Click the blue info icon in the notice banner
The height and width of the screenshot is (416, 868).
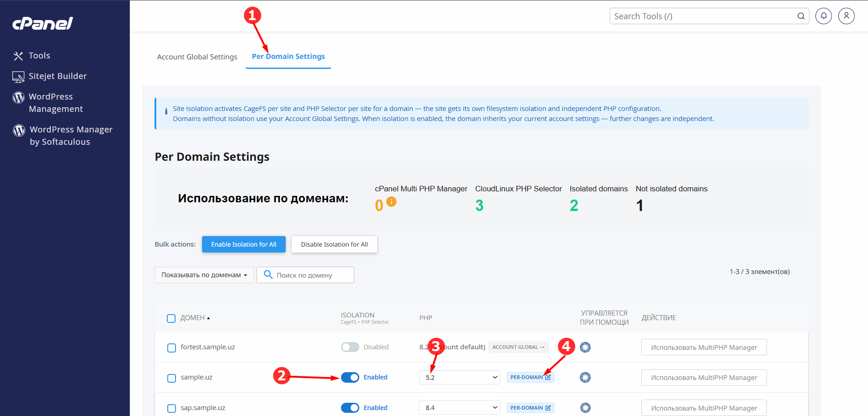coord(166,111)
